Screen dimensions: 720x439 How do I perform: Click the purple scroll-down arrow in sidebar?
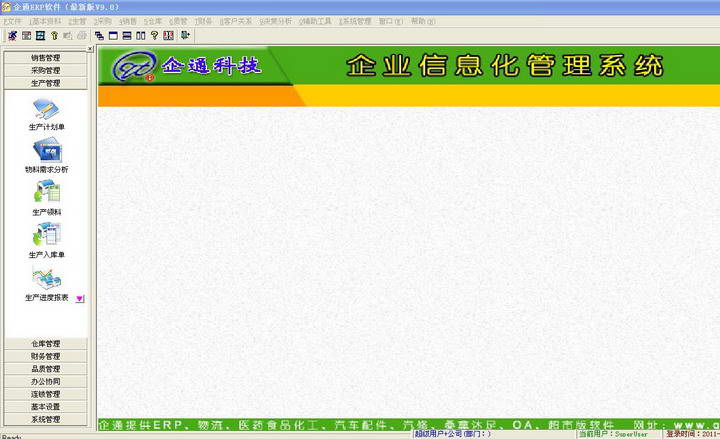[x=80, y=298]
